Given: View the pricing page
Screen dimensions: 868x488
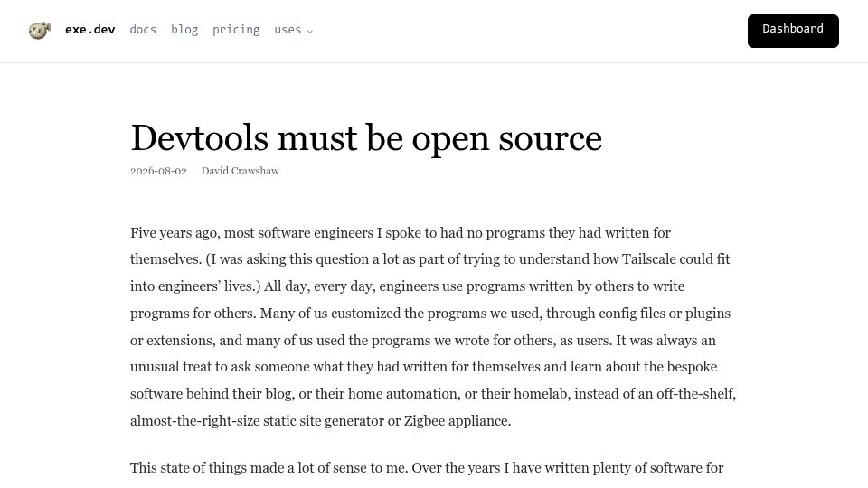Looking at the screenshot, I should tap(236, 30).
